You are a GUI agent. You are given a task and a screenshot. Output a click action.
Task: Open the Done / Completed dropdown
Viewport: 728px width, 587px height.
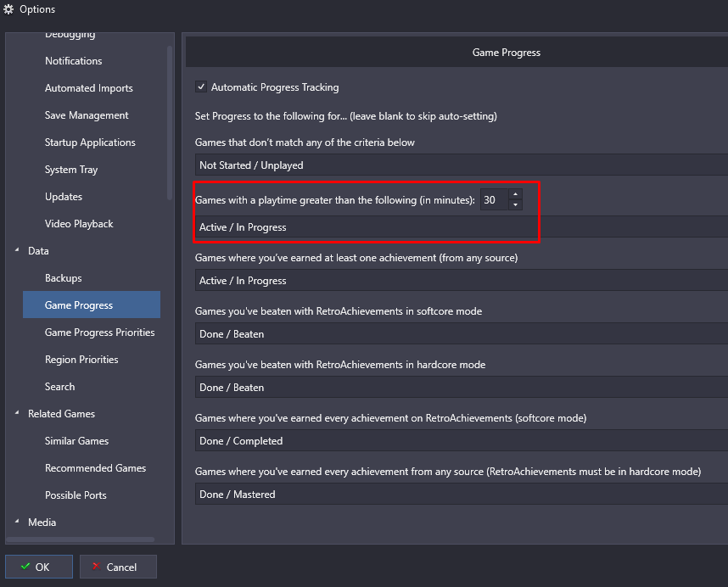pyautogui.click(x=458, y=441)
